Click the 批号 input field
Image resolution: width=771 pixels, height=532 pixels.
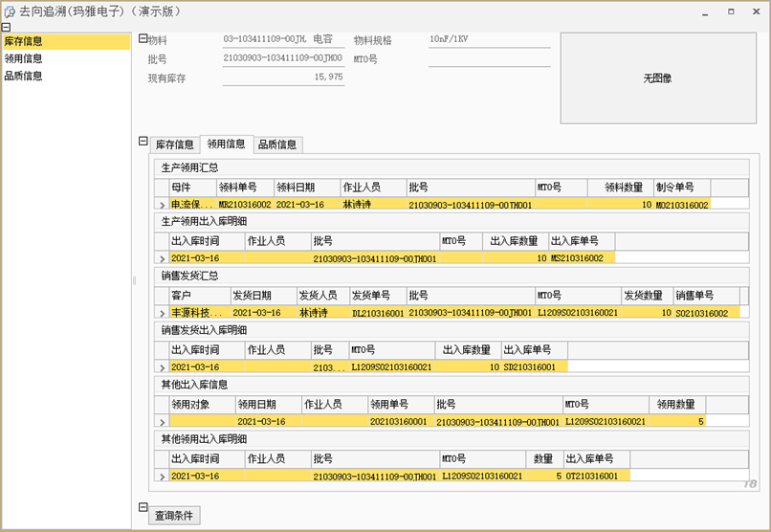tap(281, 58)
